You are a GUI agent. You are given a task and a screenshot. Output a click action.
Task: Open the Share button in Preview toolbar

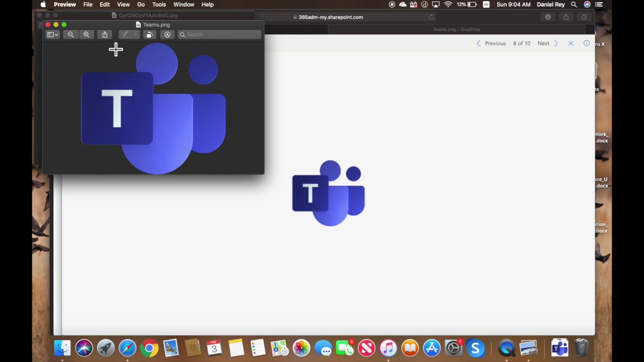tap(105, 35)
